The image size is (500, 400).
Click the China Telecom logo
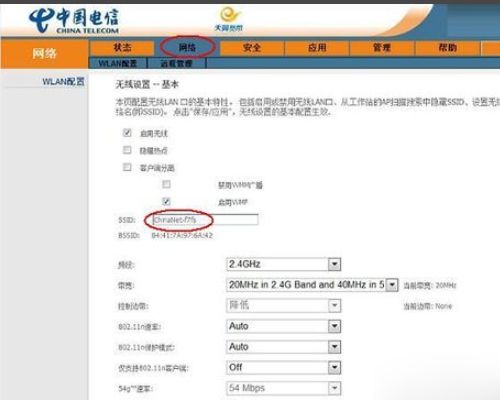73,21
